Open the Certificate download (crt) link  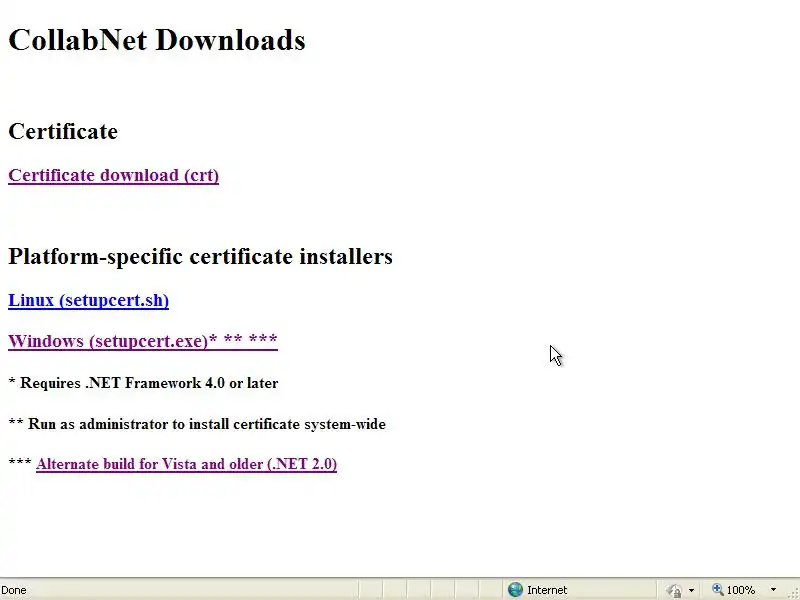point(113,175)
